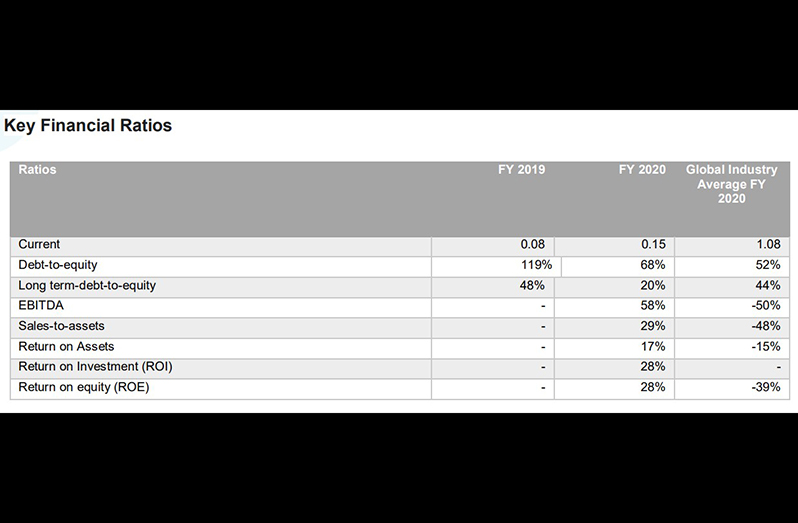
Task: Click Return on Investment (ROI) label
Action: click(x=95, y=366)
